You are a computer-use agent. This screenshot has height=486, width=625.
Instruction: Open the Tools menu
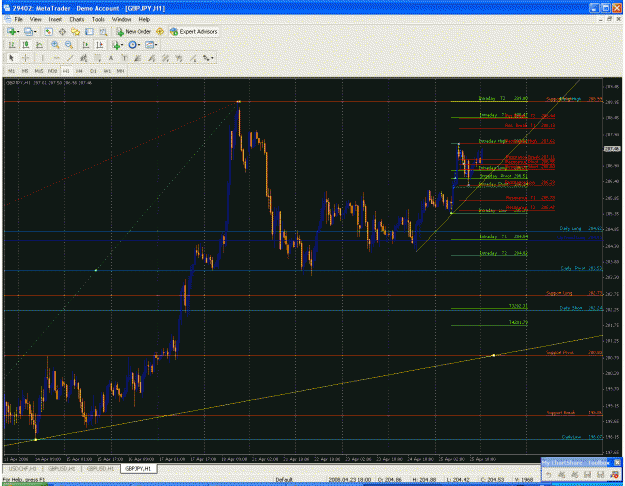[x=98, y=19]
